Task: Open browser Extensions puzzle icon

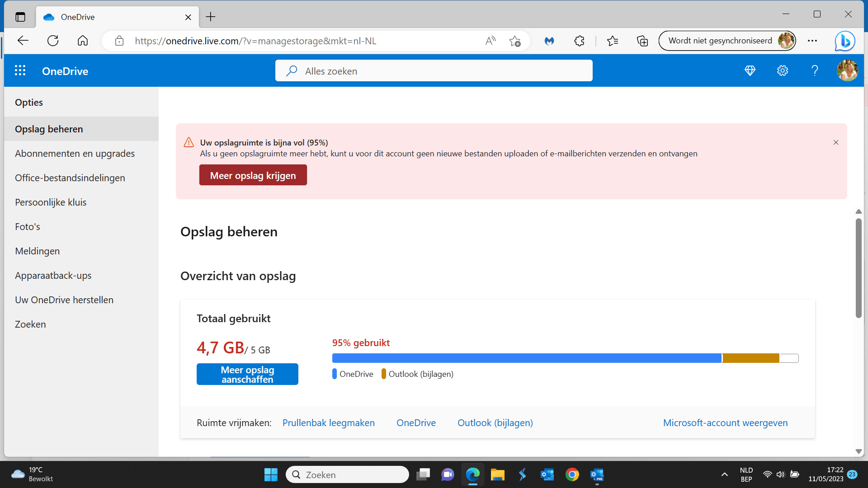Action: pyautogui.click(x=579, y=41)
